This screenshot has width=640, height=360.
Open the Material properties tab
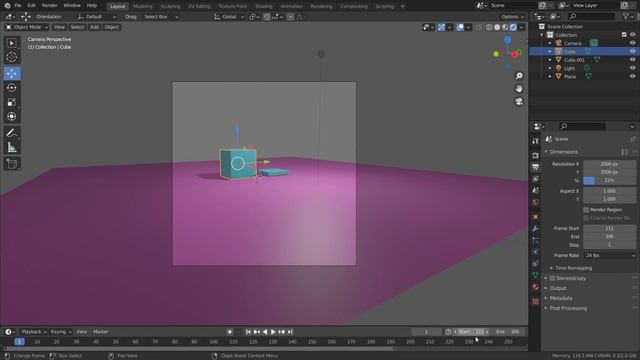[536, 287]
